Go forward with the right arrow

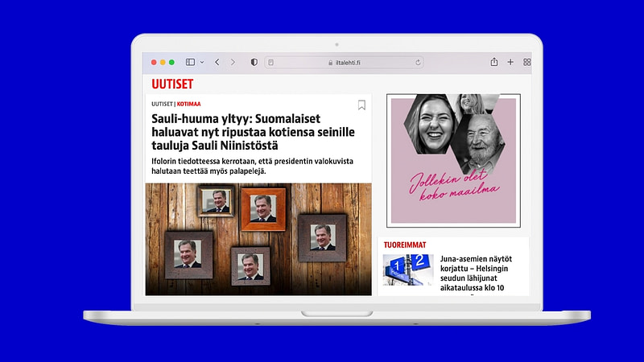pos(233,62)
